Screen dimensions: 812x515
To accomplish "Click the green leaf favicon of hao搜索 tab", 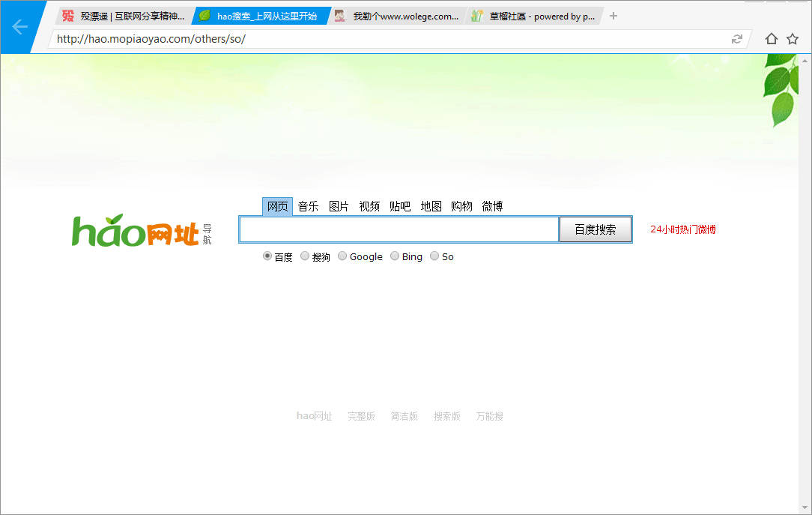I will [x=205, y=16].
